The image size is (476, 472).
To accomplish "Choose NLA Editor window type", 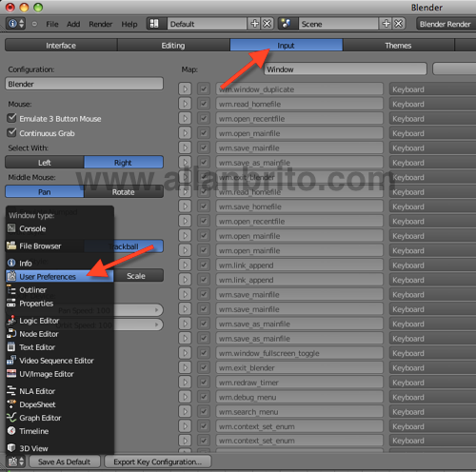I will (x=59, y=391).
